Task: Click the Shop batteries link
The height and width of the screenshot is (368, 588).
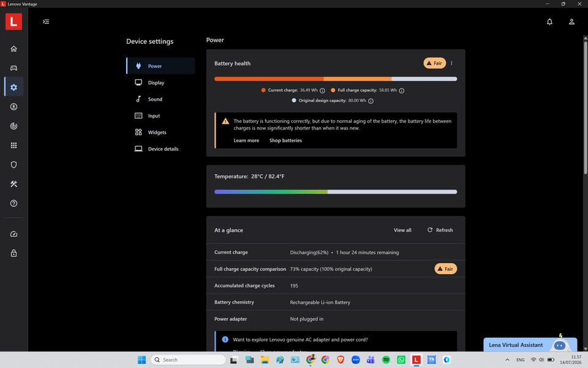Action: coord(285,140)
